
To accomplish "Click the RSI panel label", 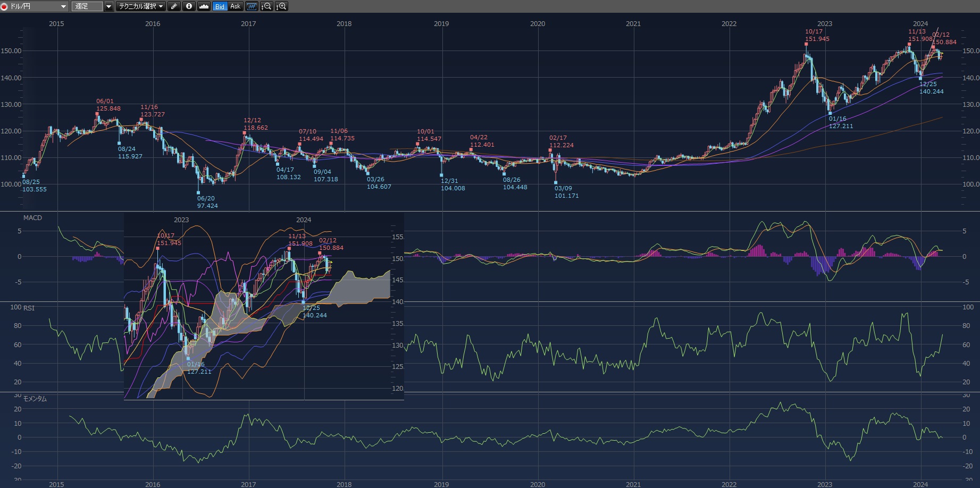I will 29,308.
